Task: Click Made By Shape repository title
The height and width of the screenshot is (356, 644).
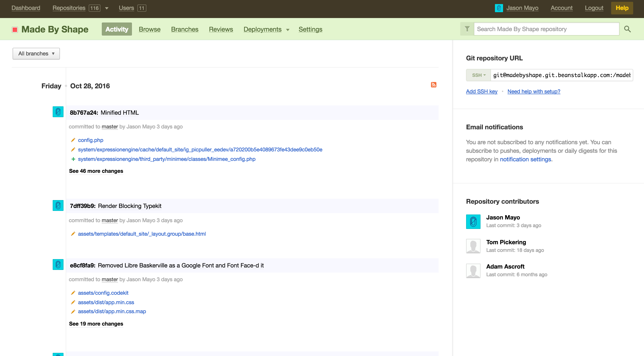Action: (55, 29)
